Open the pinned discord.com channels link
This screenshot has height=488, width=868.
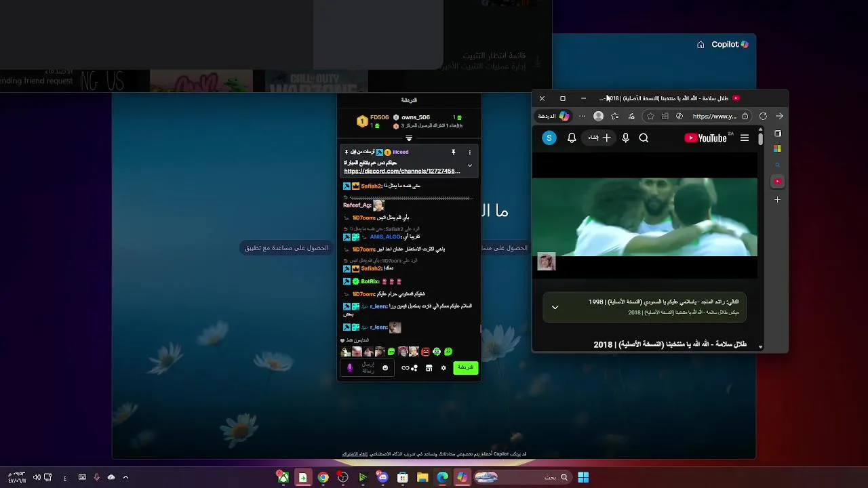click(401, 171)
